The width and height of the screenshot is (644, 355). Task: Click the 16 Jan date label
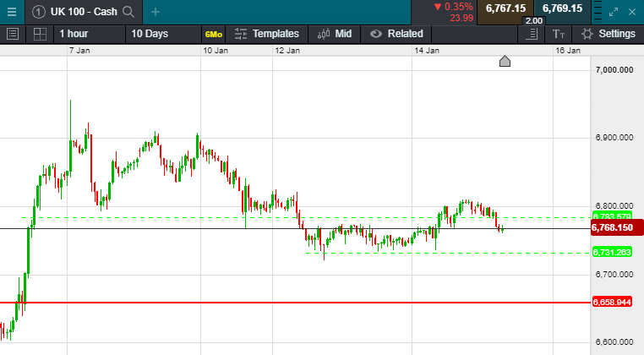click(x=568, y=51)
